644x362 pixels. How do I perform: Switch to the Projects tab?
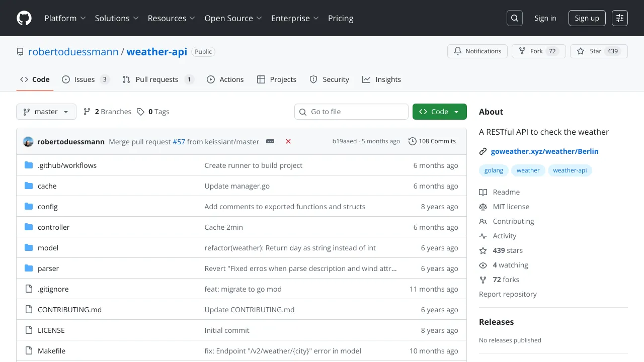(277, 79)
